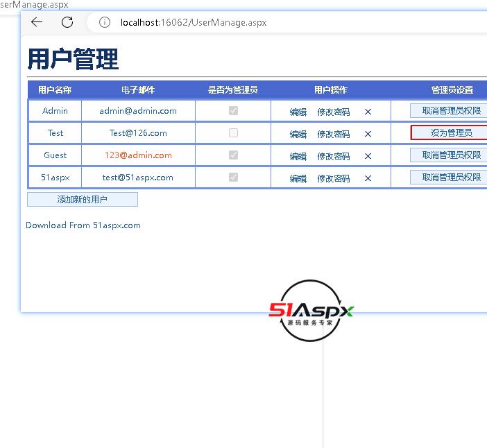Click 编辑 link for the Test user
This screenshot has width=487, height=448.
[298, 134]
